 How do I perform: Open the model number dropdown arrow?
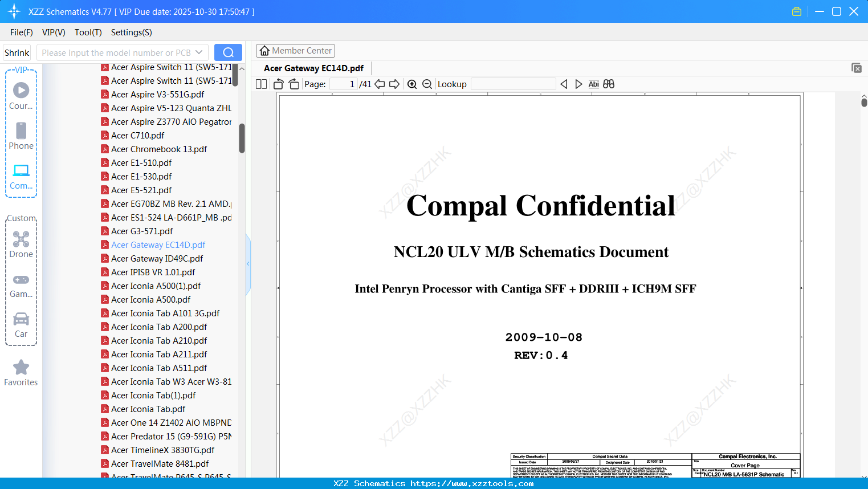(199, 52)
